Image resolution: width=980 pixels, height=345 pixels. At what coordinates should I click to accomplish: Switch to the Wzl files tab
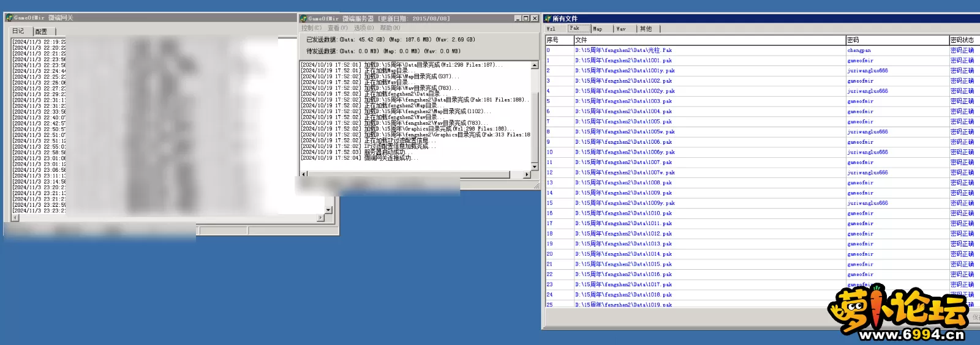(551, 29)
